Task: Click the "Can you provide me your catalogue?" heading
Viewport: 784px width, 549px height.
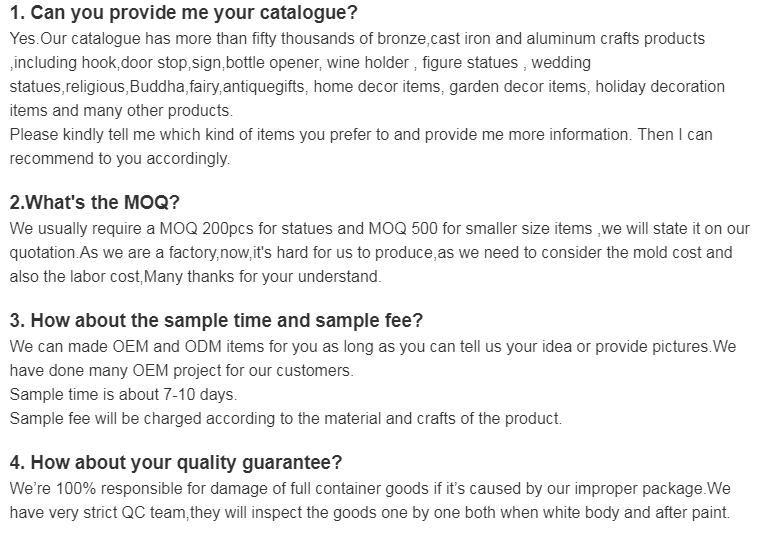Action: point(183,14)
